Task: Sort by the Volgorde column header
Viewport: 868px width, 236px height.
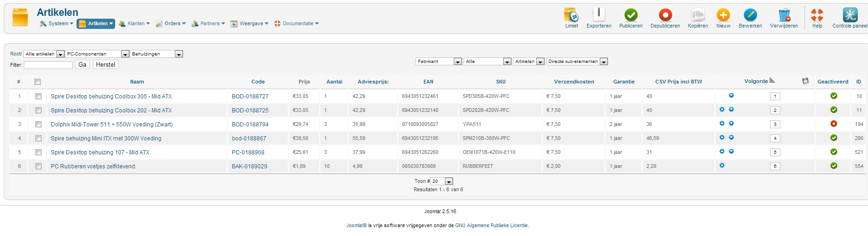Action: click(756, 81)
